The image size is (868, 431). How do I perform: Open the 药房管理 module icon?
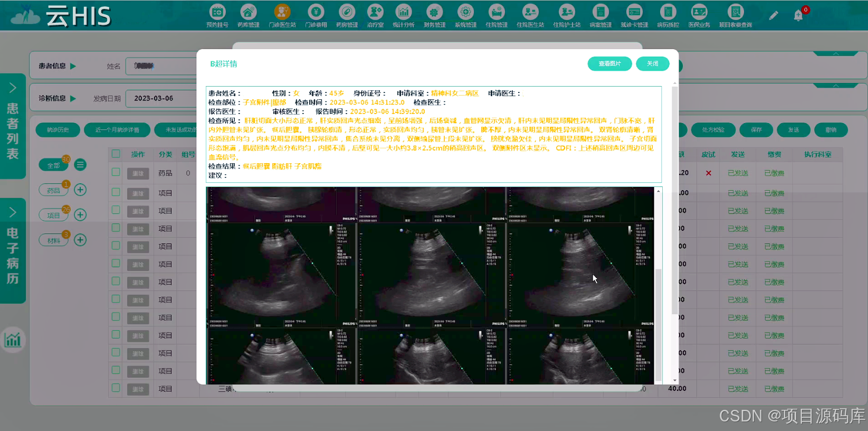coord(347,12)
